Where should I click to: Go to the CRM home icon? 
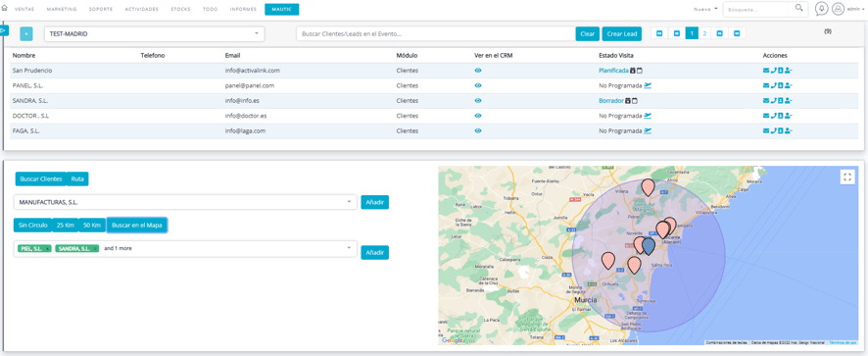pyautogui.click(x=5, y=9)
